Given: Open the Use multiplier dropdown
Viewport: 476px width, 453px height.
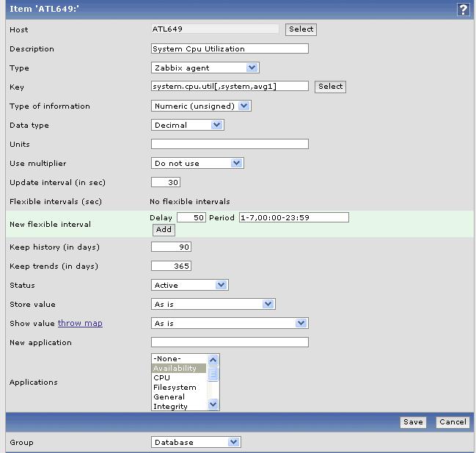Looking at the screenshot, I should (197, 163).
